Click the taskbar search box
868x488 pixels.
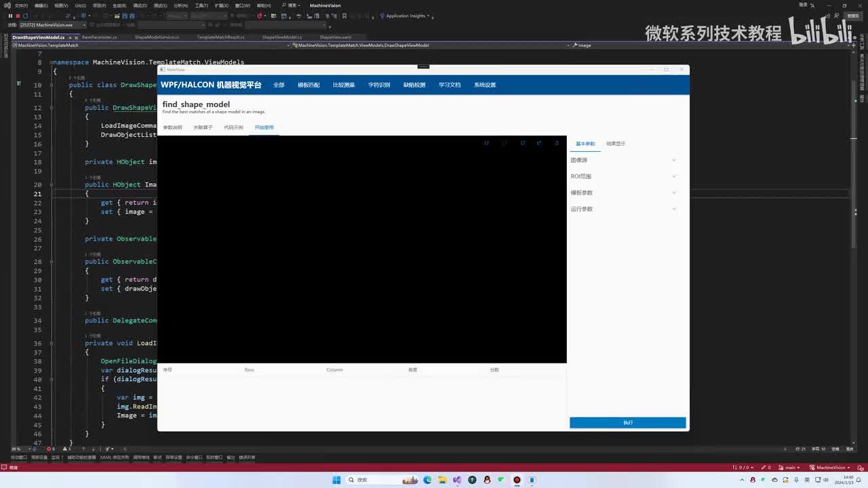pyautogui.click(x=382, y=480)
